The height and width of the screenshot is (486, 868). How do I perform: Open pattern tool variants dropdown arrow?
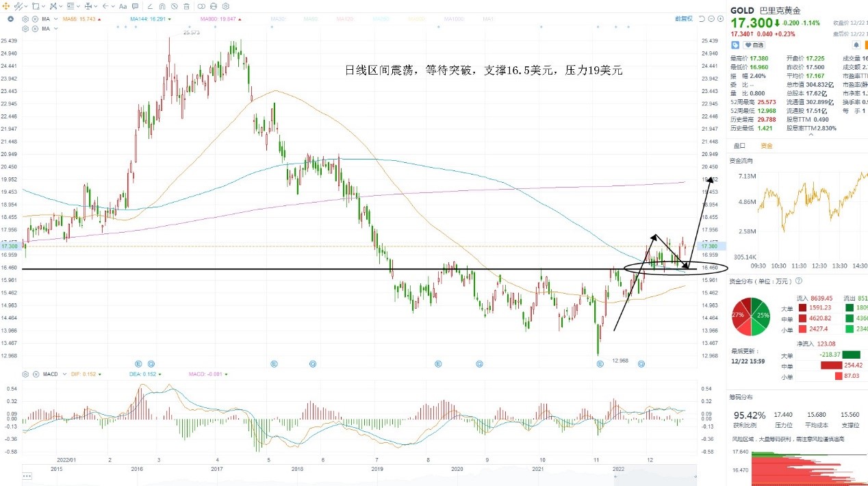coord(60,6)
